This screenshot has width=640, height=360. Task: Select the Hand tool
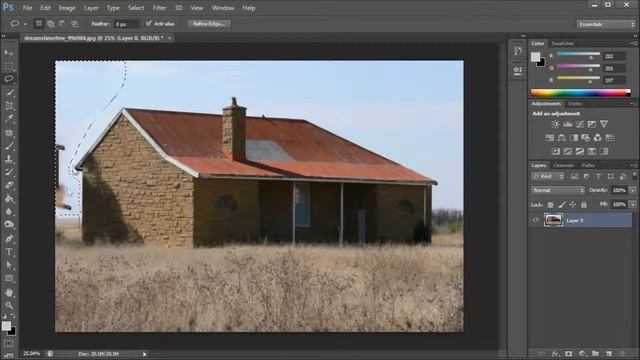[9, 292]
